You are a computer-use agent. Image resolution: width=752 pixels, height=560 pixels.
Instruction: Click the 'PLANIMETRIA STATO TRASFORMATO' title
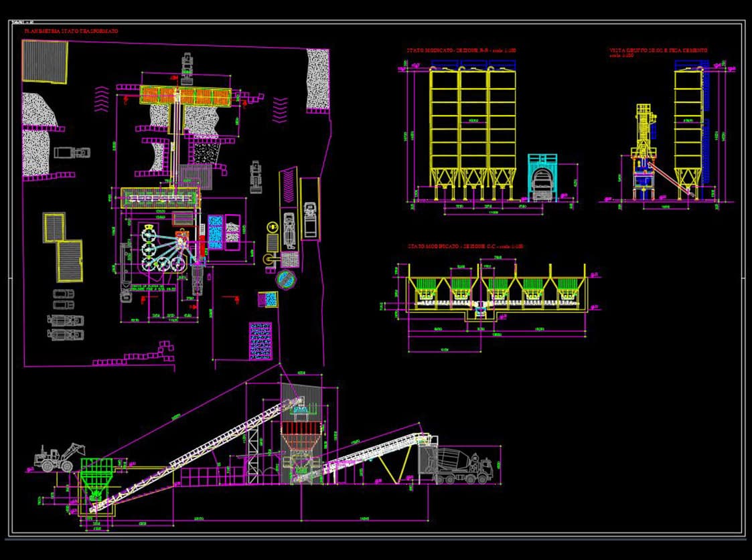click(71, 31)
